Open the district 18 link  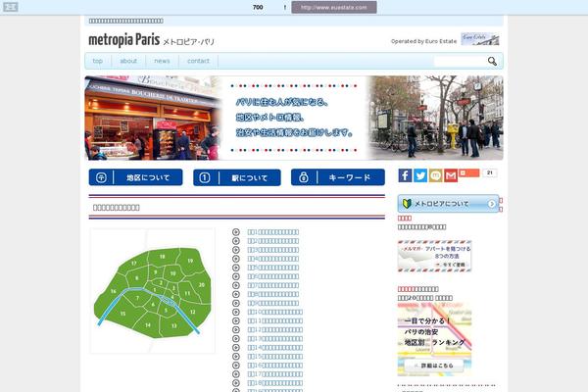pyautogui.click(x=274, y=383)
